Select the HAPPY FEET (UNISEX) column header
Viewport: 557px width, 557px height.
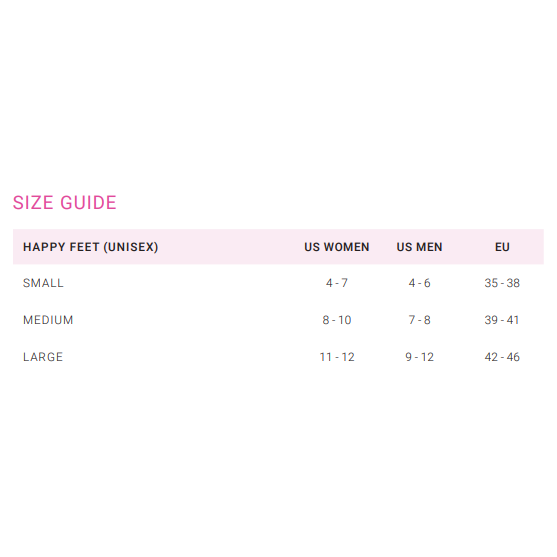pyautogui.click(x=91, y=247)
